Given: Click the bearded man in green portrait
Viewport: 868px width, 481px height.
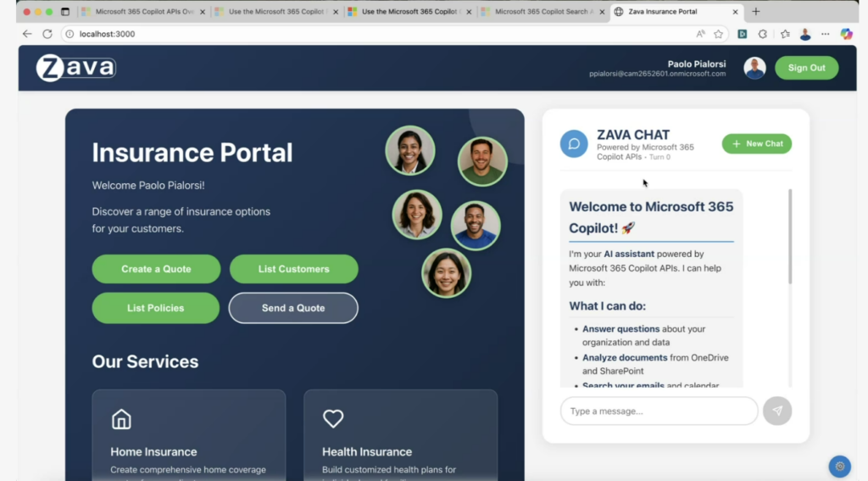Looking at the screenshot, I should click(x=482, y=161).
